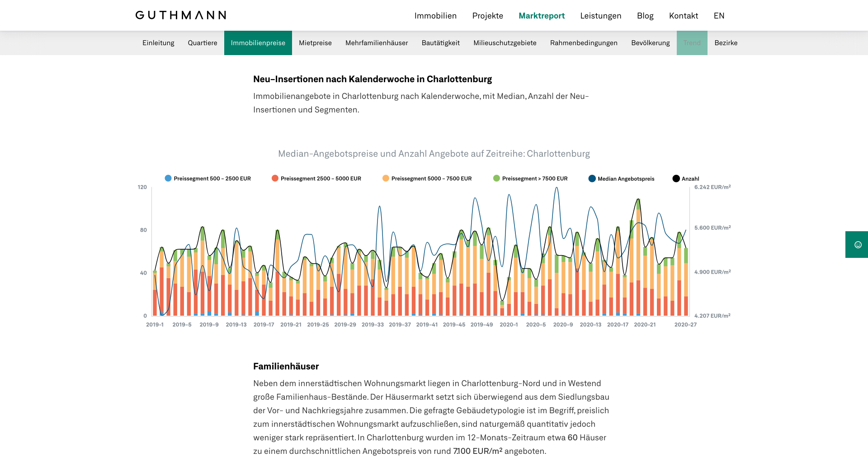Select the Trend tab
This screenshot has height=462, width=868.
[692, 43]
